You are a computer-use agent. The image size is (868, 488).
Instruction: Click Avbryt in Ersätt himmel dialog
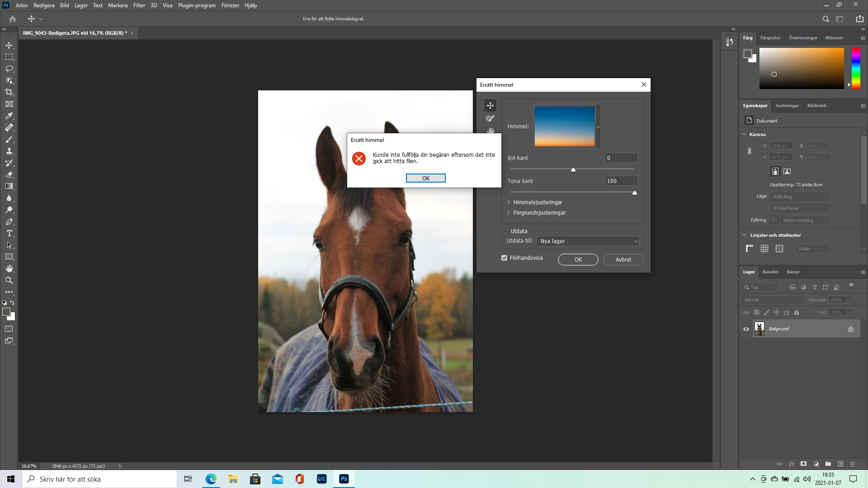pos(623,260)
